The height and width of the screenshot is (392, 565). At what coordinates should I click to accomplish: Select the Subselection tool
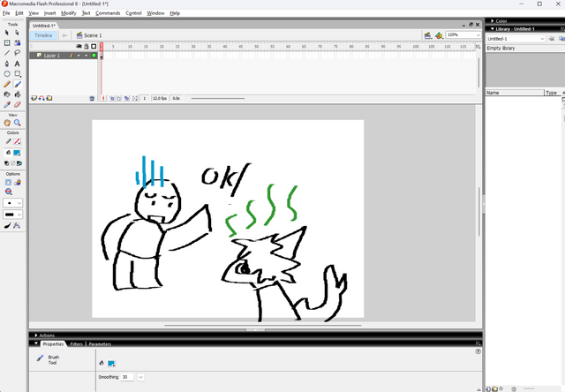click(18, 33)
